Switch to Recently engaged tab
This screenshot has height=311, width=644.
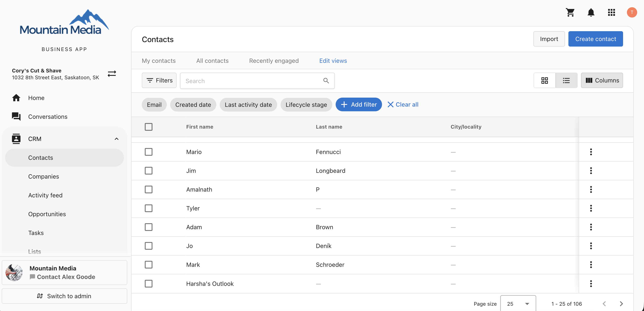(274, 61)
